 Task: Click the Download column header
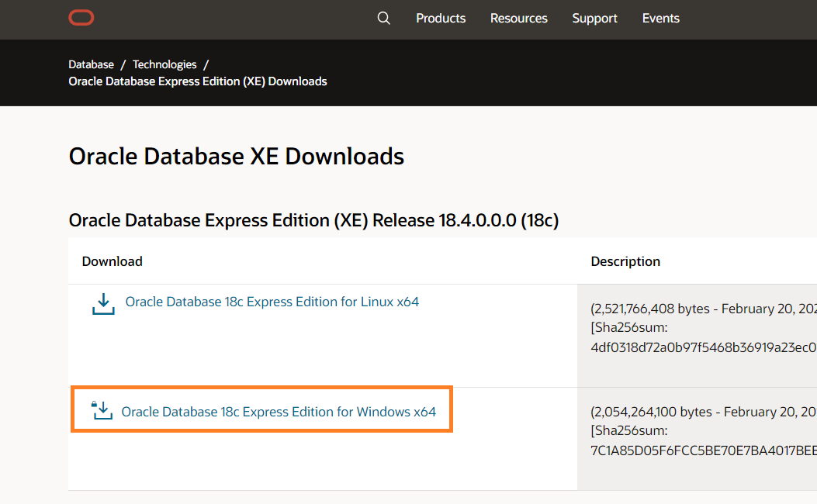pyautogui.click(x=112, y=261)
